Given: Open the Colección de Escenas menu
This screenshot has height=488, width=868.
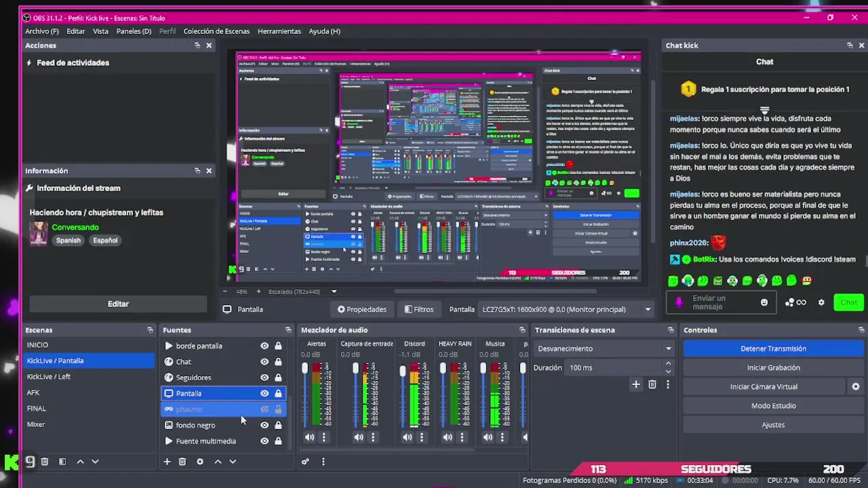Looking at the screenshot, I should (216, 31).
